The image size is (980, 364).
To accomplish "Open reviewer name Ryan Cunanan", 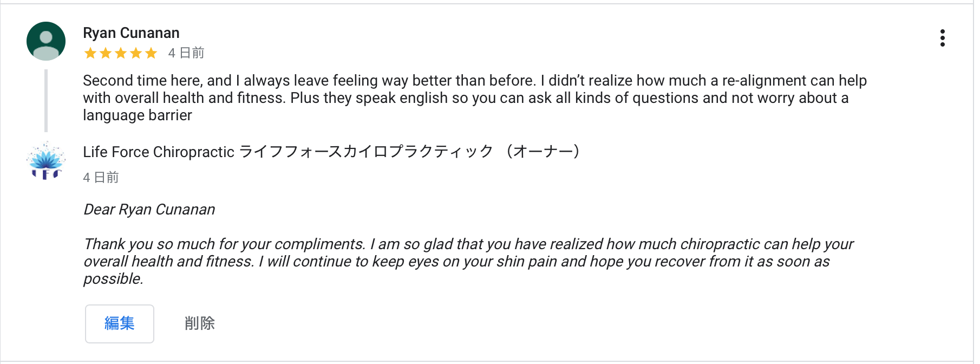I will (x=131, y=33).
